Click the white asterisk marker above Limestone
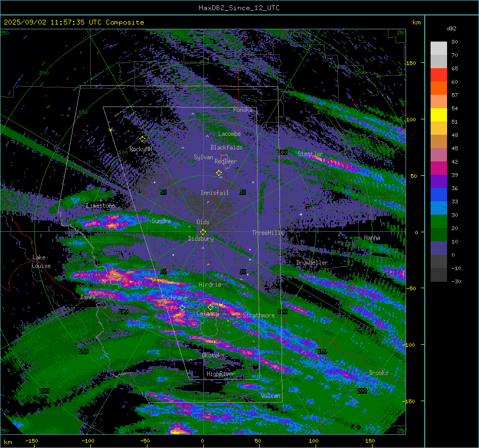Image resolution: width=479 pixels, height=448 pixels. [x=101, y=201]
